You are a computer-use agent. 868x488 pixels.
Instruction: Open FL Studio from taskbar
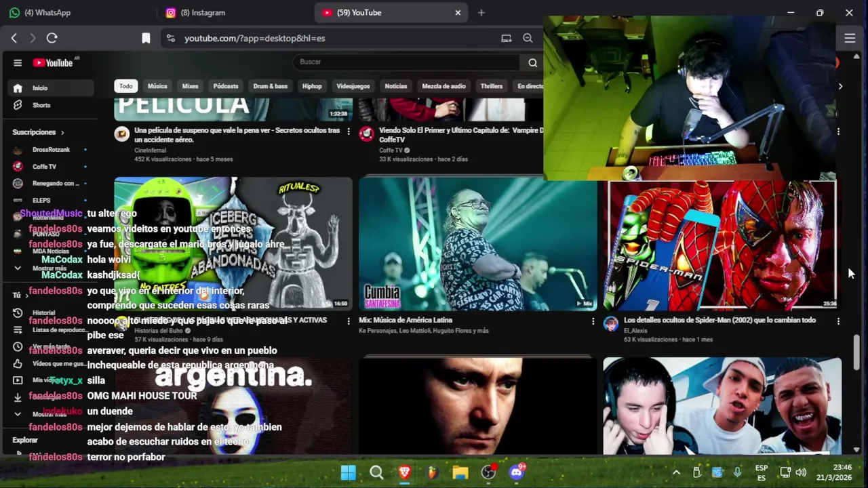433,472
